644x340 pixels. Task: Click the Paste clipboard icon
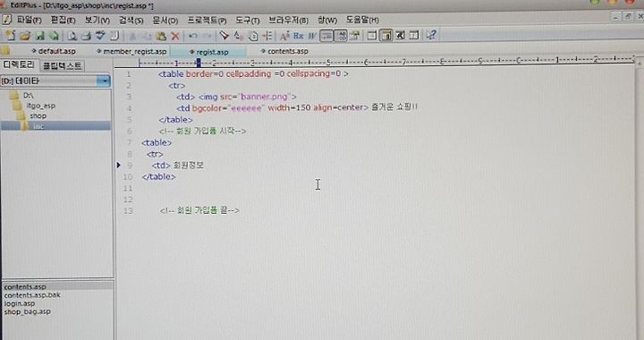[161, 36]
